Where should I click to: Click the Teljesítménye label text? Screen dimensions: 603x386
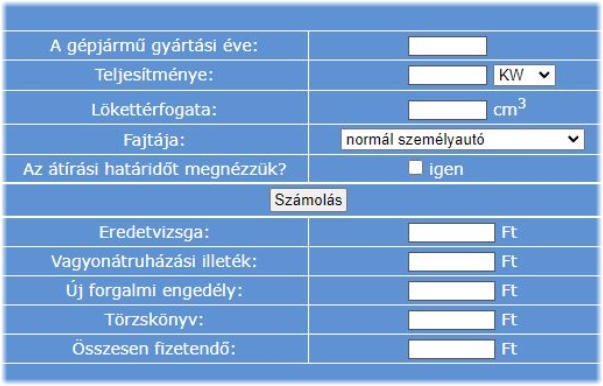[154, 75]
